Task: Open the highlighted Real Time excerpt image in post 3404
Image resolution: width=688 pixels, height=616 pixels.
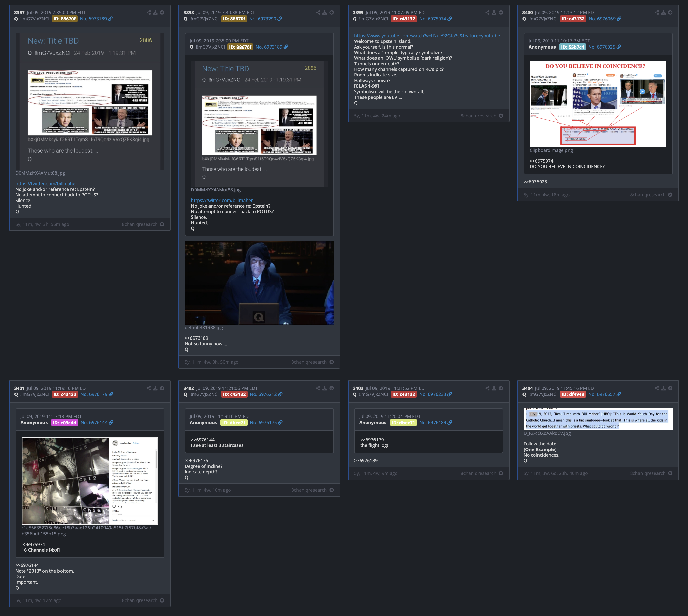Action: tap(598, 419)
